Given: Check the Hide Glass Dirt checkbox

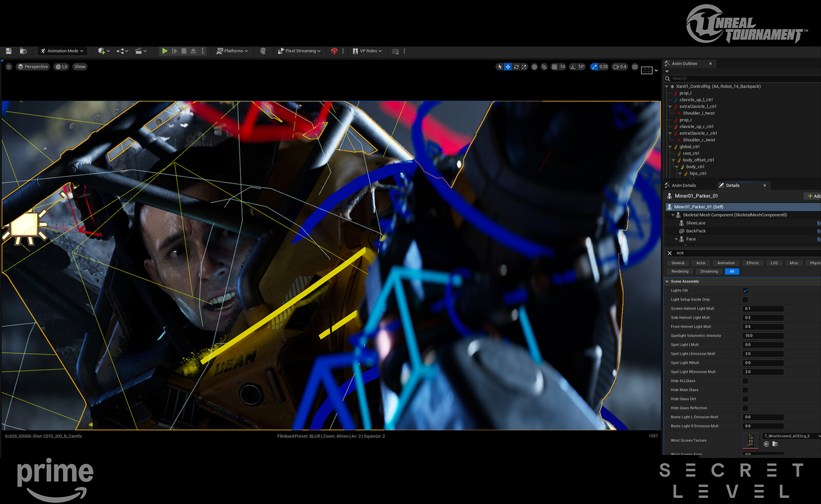Looking at the screenshot, I should (x=745, y=399).
